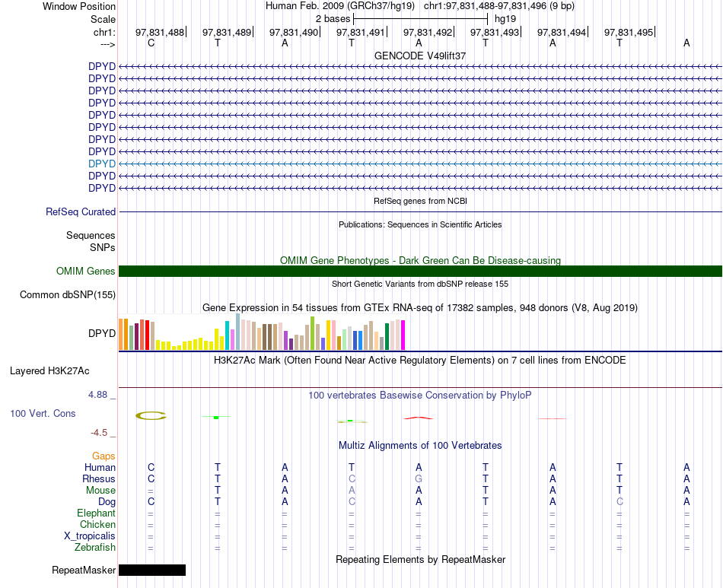This screenshot has width=723, height=588.
Task: Click 'Multiz Alignments of 100 Vertebrates' title
Action: (420, 446)
